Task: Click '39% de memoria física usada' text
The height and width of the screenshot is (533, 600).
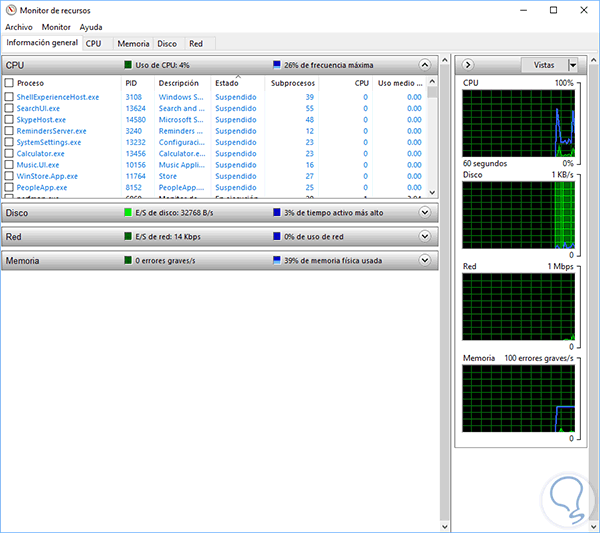Action: click(333, 261)
